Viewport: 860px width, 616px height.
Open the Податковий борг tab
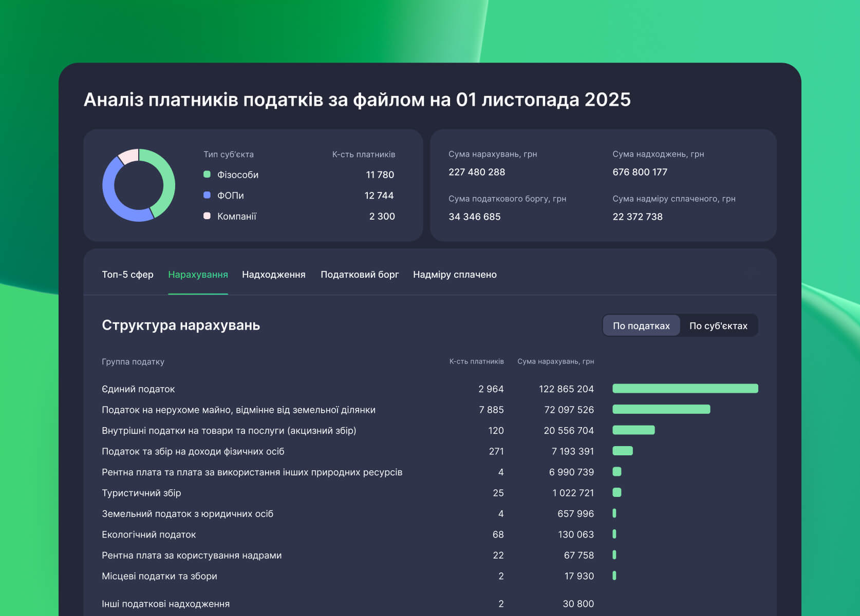tap(360, 275)
